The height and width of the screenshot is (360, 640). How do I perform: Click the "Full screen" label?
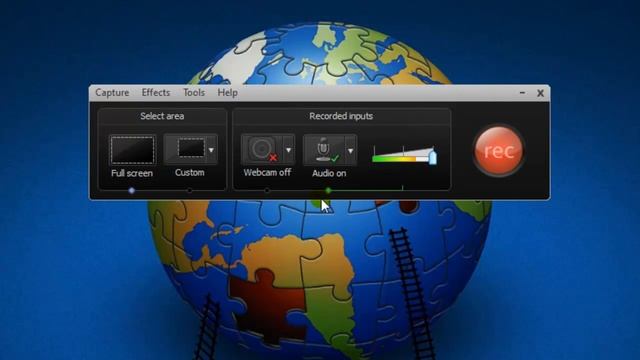[x=132, y=173]
